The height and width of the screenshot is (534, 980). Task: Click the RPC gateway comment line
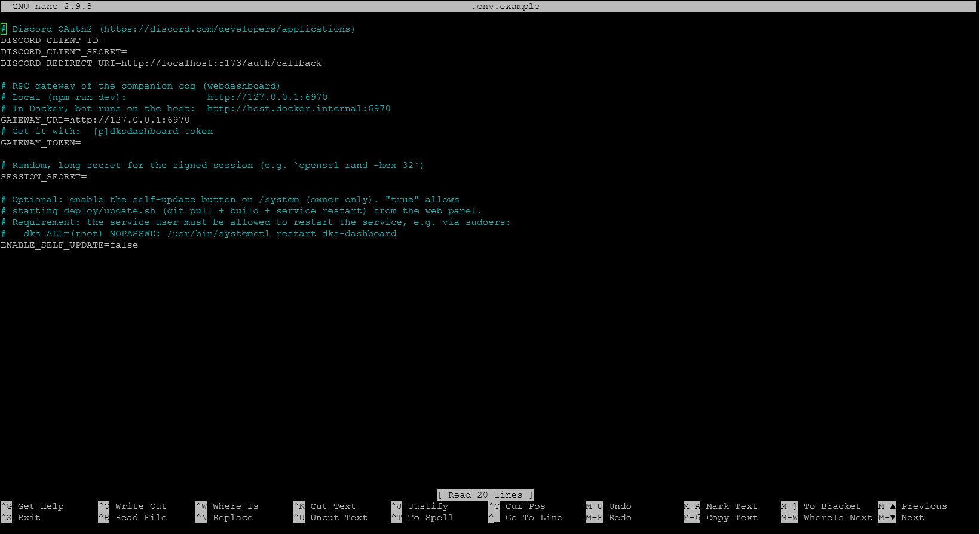[141, 86]
